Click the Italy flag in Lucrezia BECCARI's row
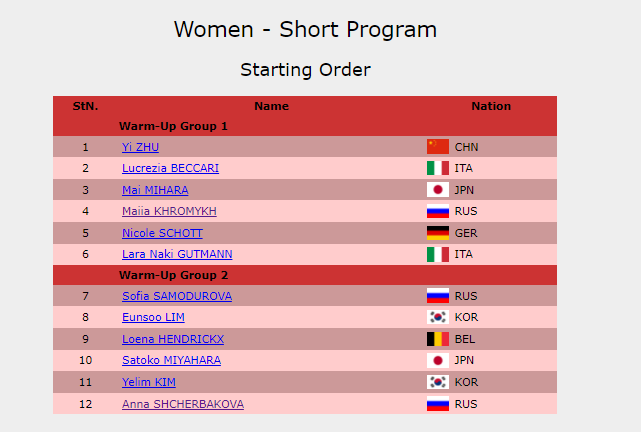Image resolution: width=641 pixels, height=432 pixels. point(437,168)
